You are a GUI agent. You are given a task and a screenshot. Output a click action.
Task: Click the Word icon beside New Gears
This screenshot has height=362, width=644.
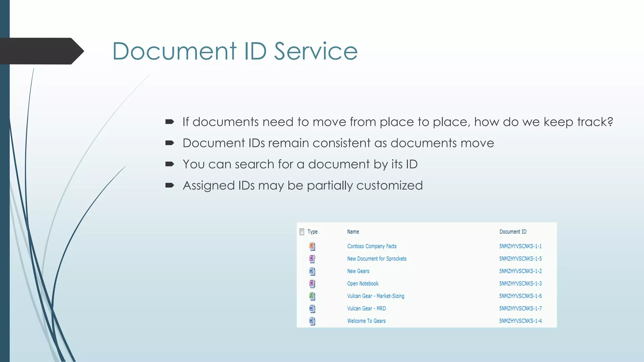tap(312, 271)
